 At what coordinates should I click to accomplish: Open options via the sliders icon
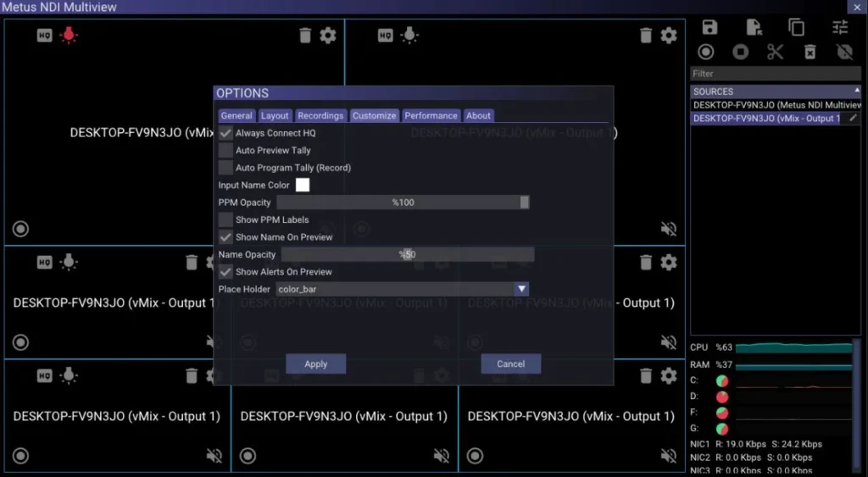point(840,27)
